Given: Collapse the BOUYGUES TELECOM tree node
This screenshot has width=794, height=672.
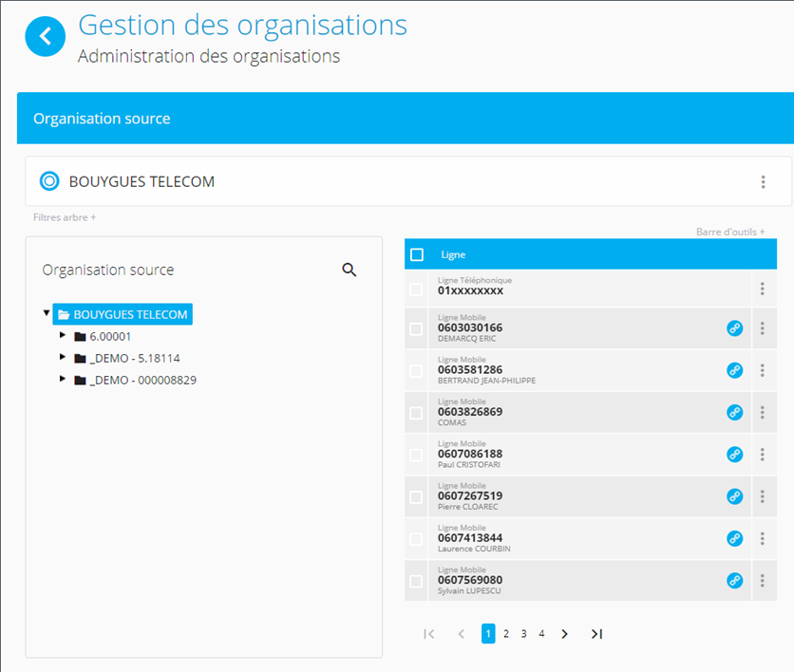Looking at the screenshot, I should (x=47, y=313).
